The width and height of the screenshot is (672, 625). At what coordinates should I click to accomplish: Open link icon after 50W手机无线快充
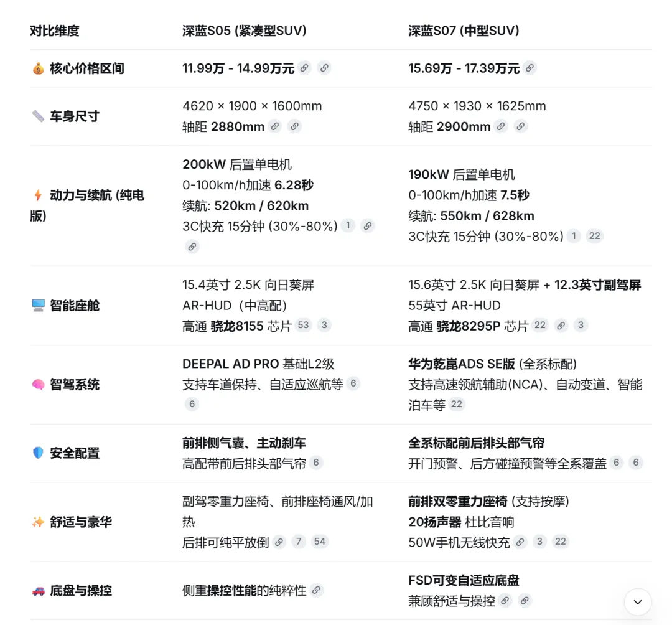[520, 542]
